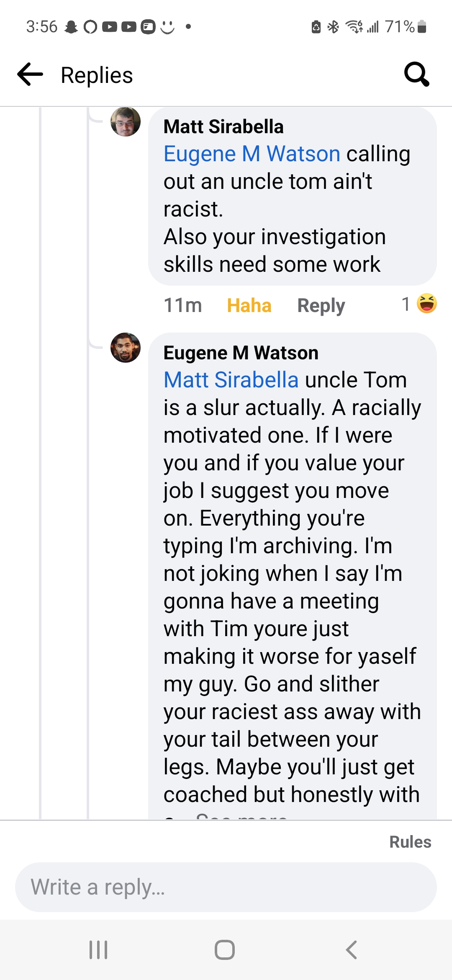
Task: Tap the battery icon in status bar
Action: (422, 27)
